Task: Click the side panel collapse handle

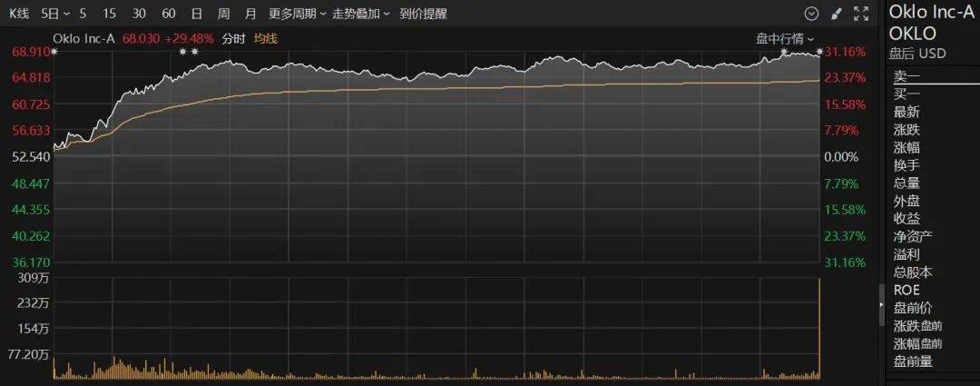Action: coord(882,304)
